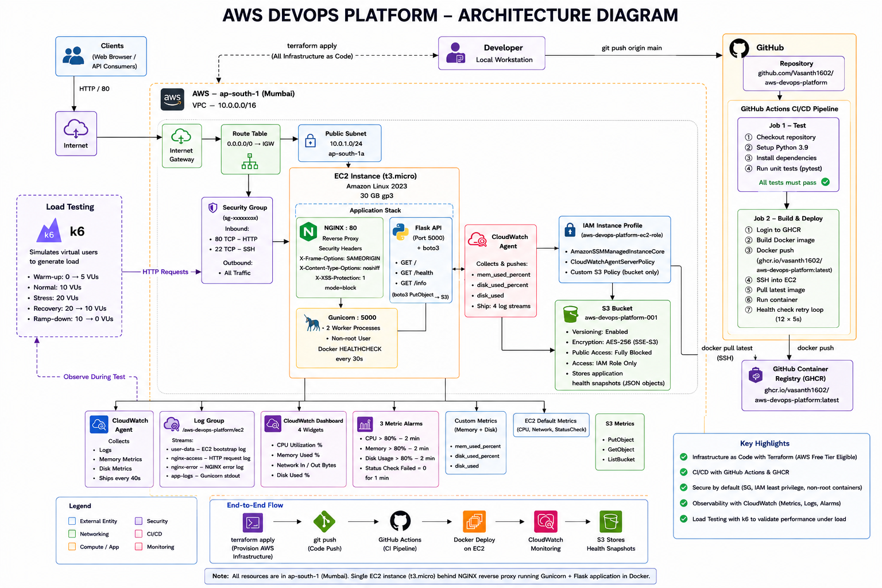The width and height of the screenshot is (882, 588).
Task: Select the HTTP Requests label
Action: pyautogui.click(x=165, y=272)
